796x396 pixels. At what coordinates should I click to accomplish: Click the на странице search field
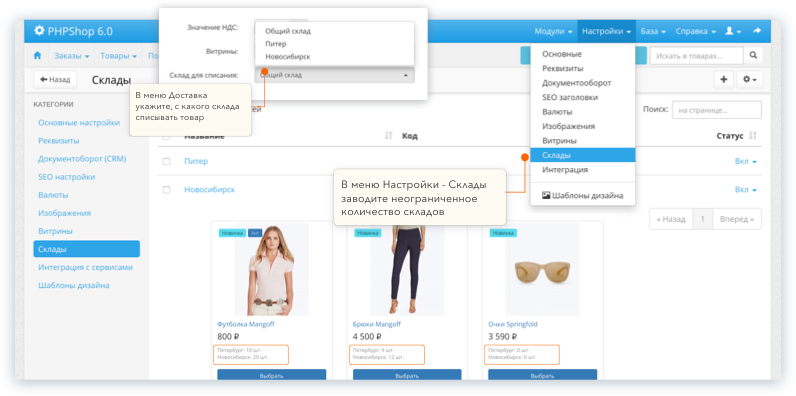pos(717,110)
